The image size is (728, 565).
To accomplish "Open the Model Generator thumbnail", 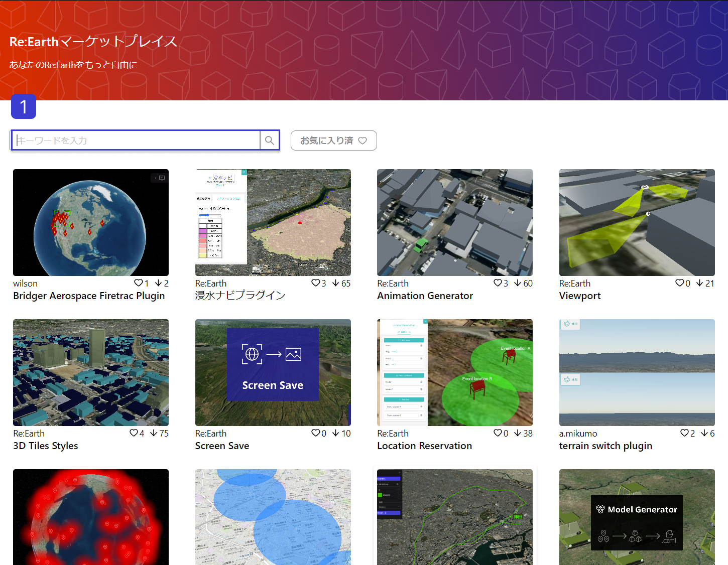I will (637, 517).
